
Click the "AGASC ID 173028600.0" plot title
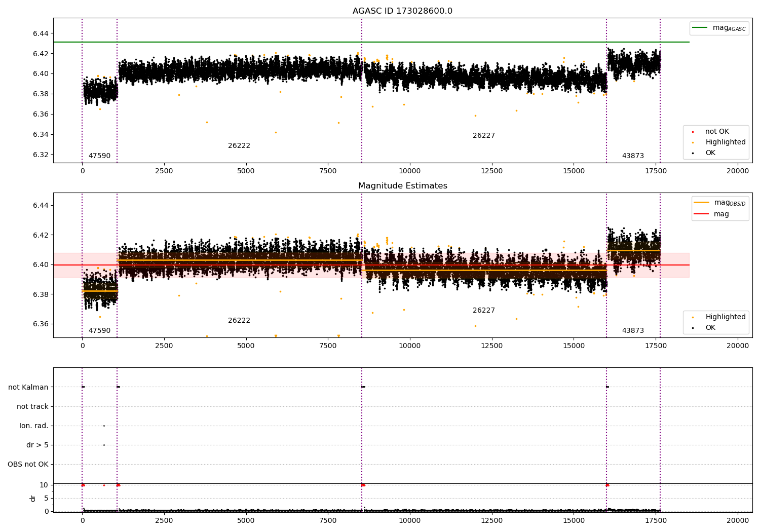(402, 11)
